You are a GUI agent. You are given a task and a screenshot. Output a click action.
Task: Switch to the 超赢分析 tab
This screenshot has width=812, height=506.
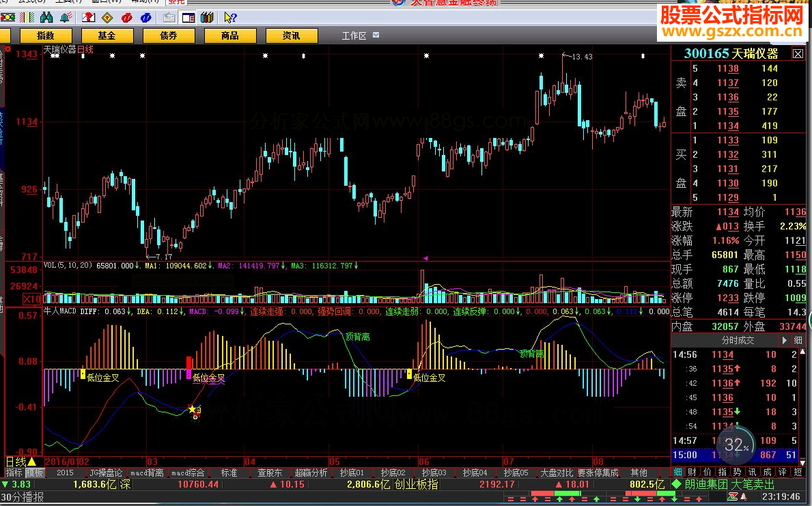tap(311, 473)
